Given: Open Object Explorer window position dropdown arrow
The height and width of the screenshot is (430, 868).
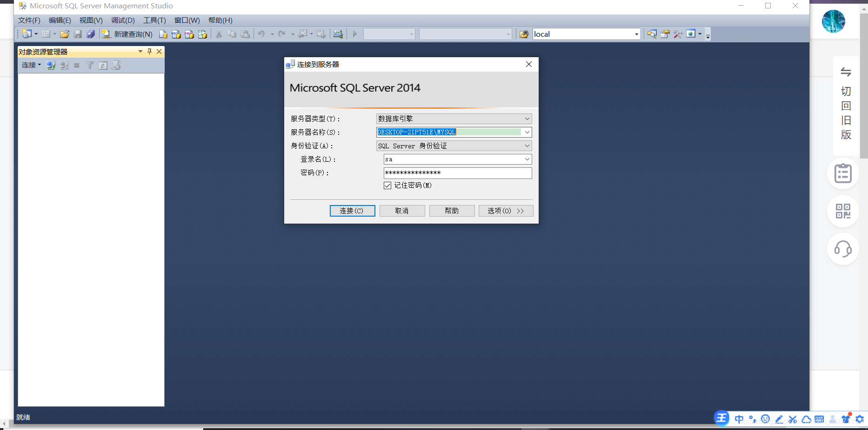Looking at the screenshot, I should click(140, 52).
